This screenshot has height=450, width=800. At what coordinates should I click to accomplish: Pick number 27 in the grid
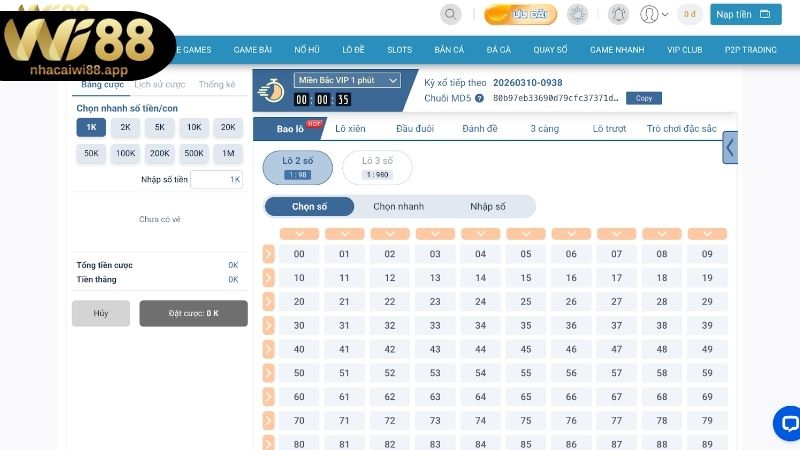point(616,302)
